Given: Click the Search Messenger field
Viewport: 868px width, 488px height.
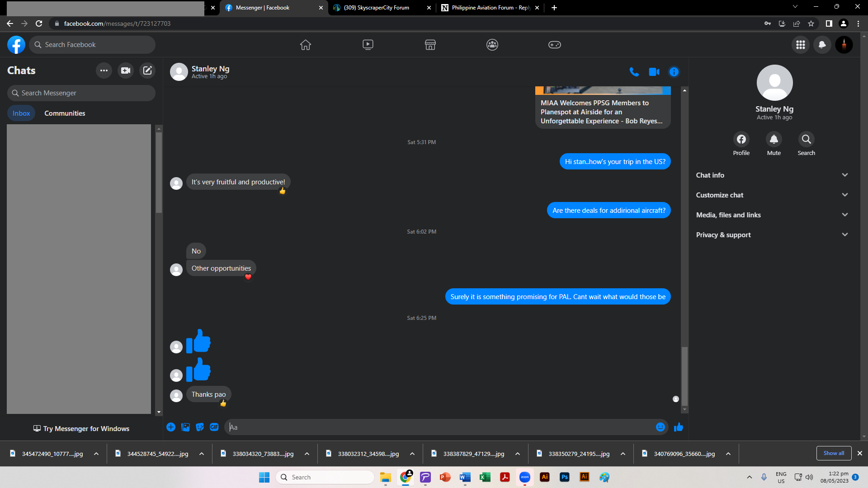Looking at the screenshot, I should coord(81,93).
